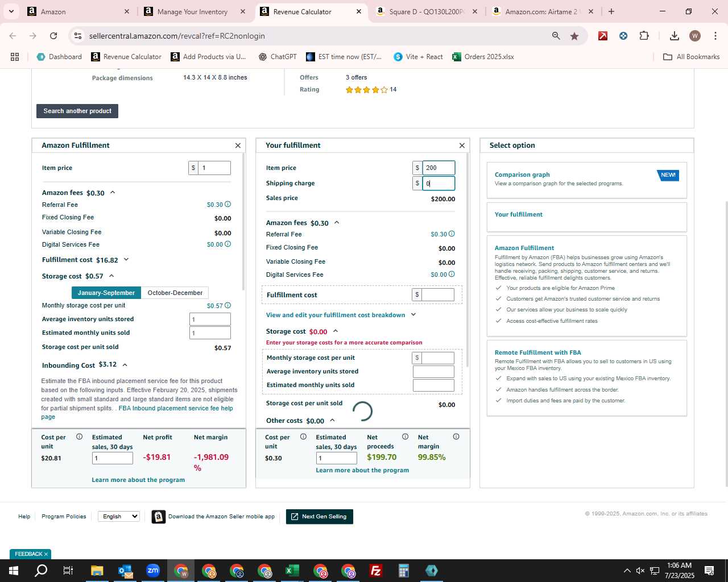The image size is (728, 582).
Task: Close the Amazon Fulfillment panel
Action: click(238, 145)
